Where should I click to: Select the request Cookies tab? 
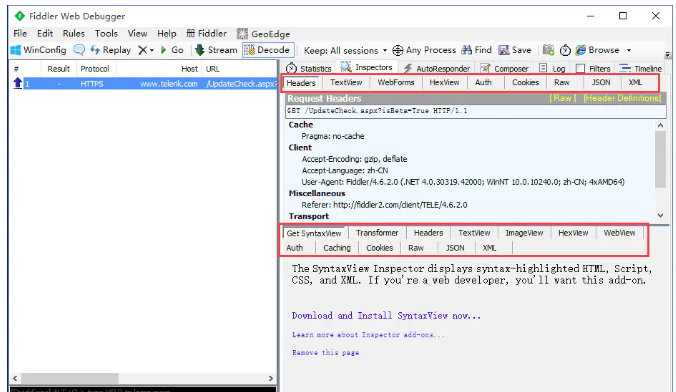point(525,82)
